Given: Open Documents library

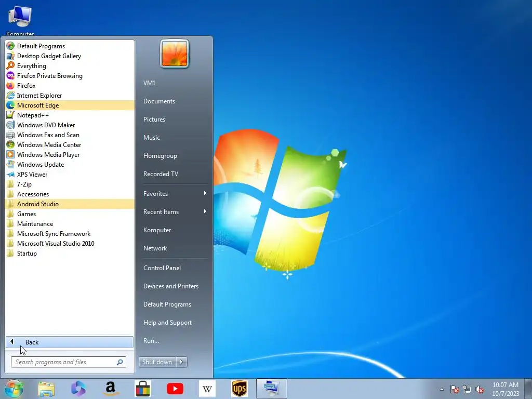Looking at the screenshot, I should click(175, 101).
